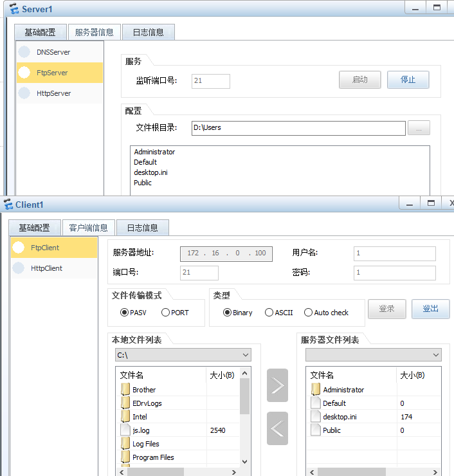The width and height of the screenshot is (454, 476).
Task: Choose Binary transfer type
Action: click(x=238, y=313)
